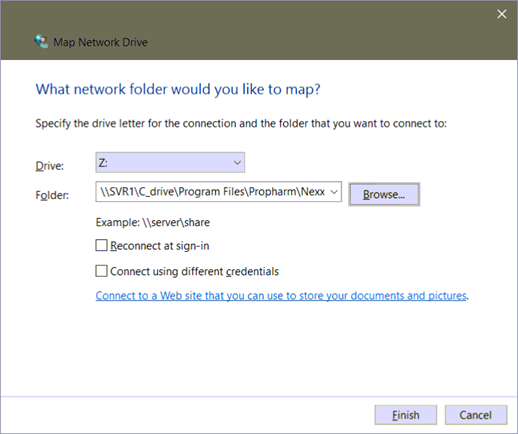Enable Reconnect at sign-in checkbox
Viewport: 518px width, 434px height.
point(101,245)
